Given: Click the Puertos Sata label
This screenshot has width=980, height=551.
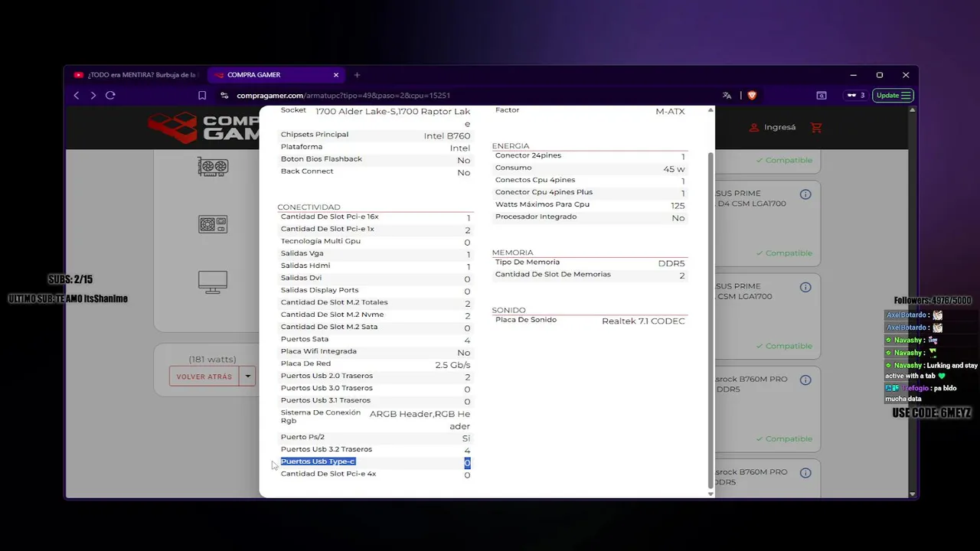Looking at the screenshot, I should [x=305, y=339].
